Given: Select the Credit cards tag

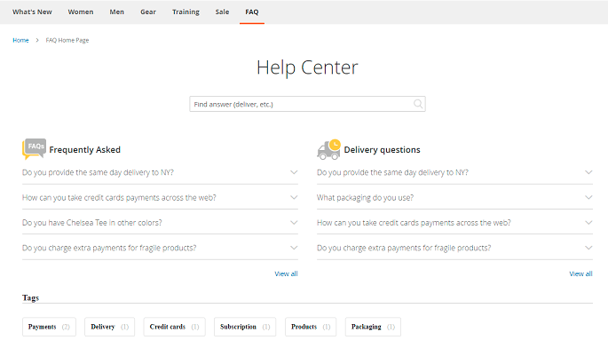Looking at the screenshot, I should pos(175,327).
